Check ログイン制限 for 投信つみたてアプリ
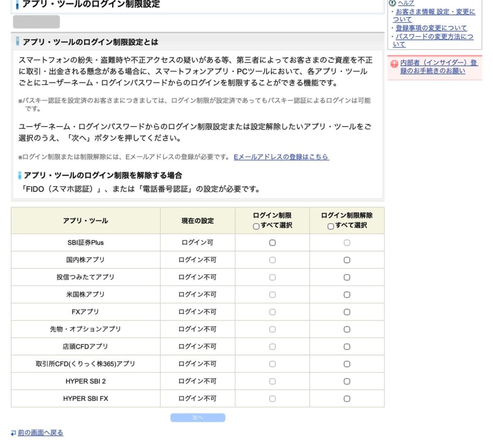The width and height of the screenshot is (493, 448). click(272, 277)
